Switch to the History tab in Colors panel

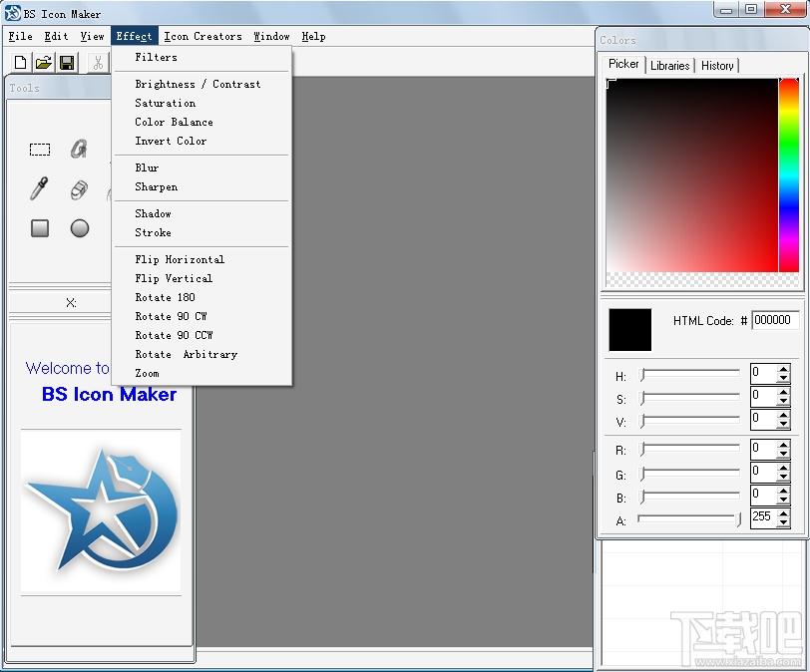coord(717,66)
